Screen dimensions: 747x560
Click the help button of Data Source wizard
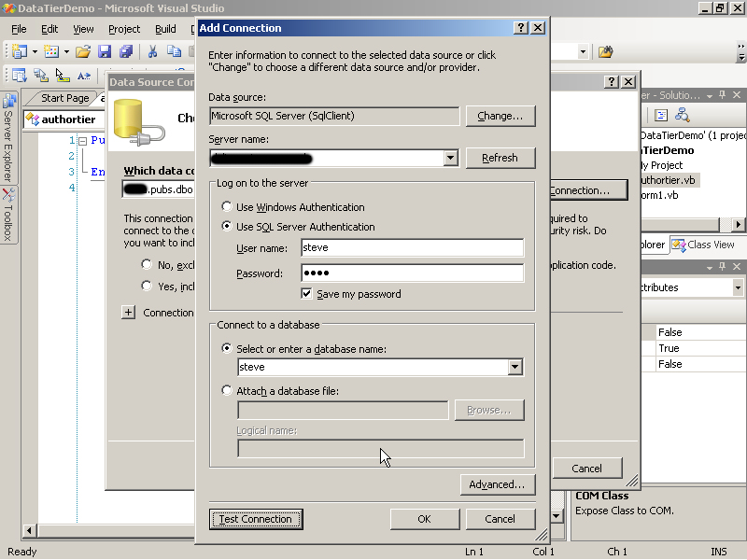pyautogui.click(x=612, y=82)
